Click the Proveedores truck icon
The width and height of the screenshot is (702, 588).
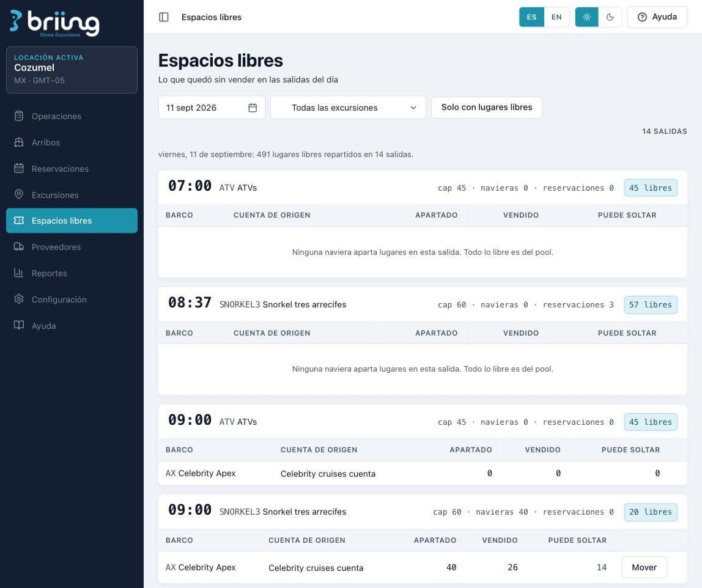[19, 247]
